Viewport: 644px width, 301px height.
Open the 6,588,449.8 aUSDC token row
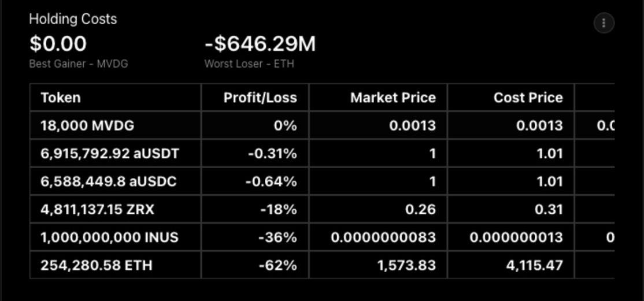pos(322,181)
